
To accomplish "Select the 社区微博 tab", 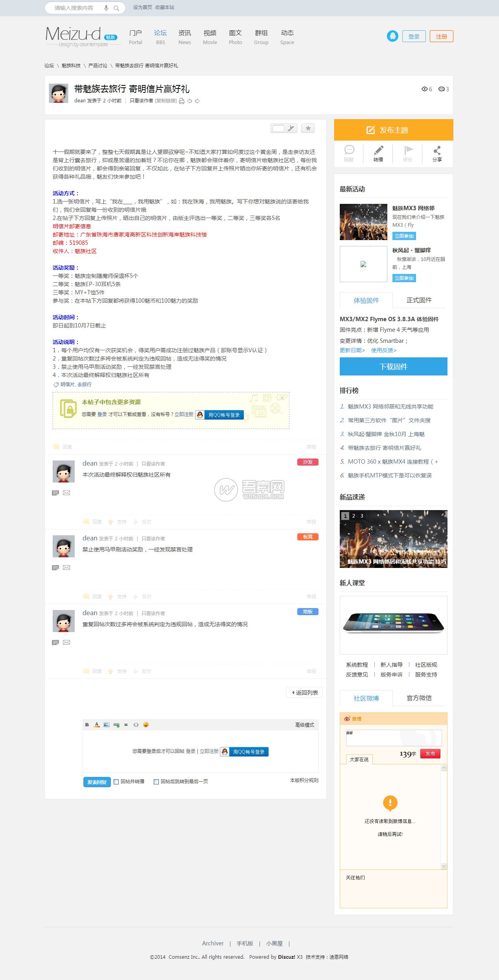I will pyautogui.click(x=366, y=698).
